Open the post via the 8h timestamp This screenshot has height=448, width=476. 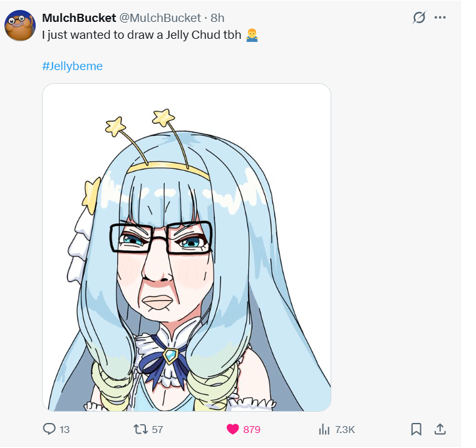tap(217, 18)
